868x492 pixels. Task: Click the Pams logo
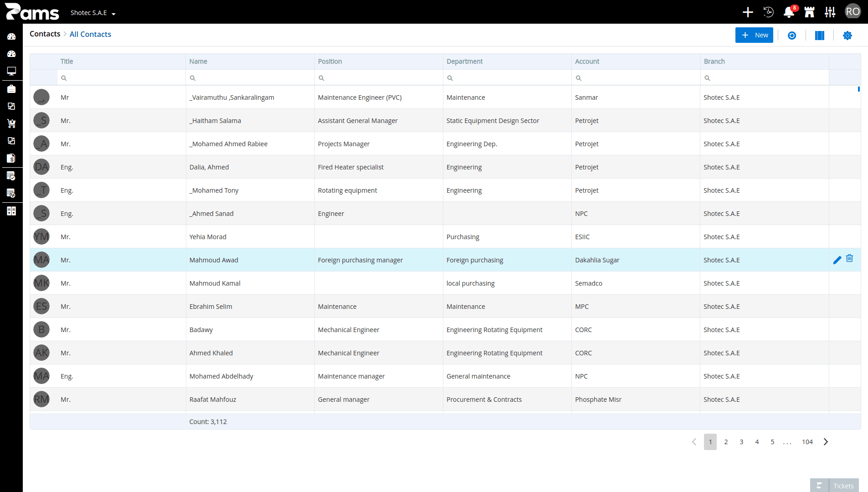coord(32,12)
